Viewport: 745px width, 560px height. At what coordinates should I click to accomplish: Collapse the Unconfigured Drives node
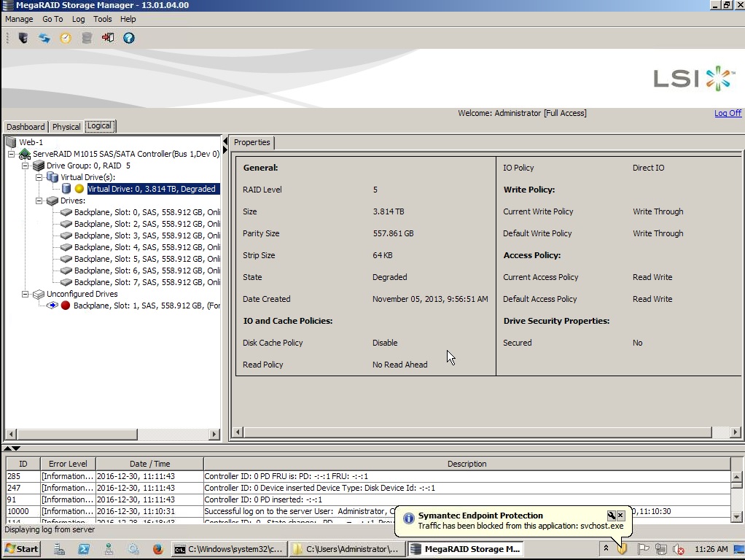coord(26,295)
